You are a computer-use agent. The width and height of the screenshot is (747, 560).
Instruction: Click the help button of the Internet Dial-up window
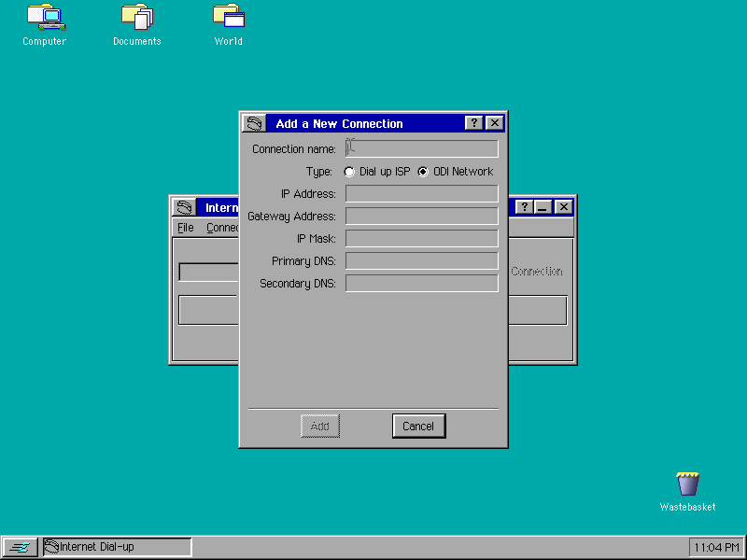click(x=524, y=207)
